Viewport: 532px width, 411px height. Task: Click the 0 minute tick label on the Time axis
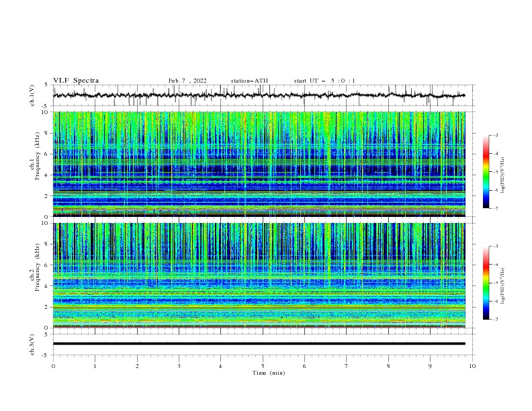[53, 366]
